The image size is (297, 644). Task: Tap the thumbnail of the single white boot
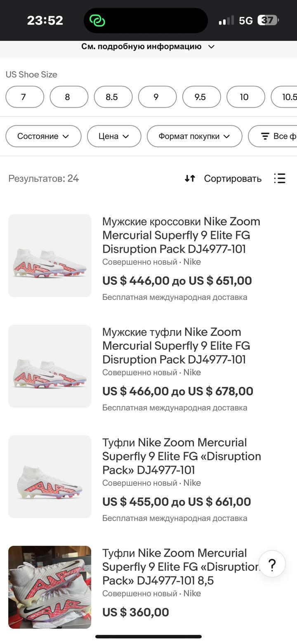pyautogui.click(x=49, y=477)
